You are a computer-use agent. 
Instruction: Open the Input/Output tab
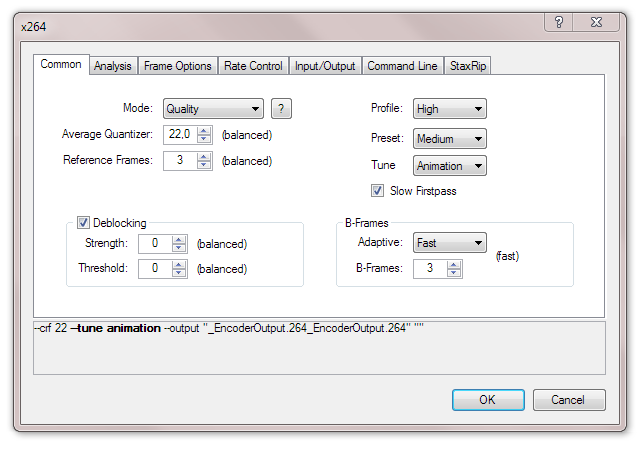[x=325, y=66]
